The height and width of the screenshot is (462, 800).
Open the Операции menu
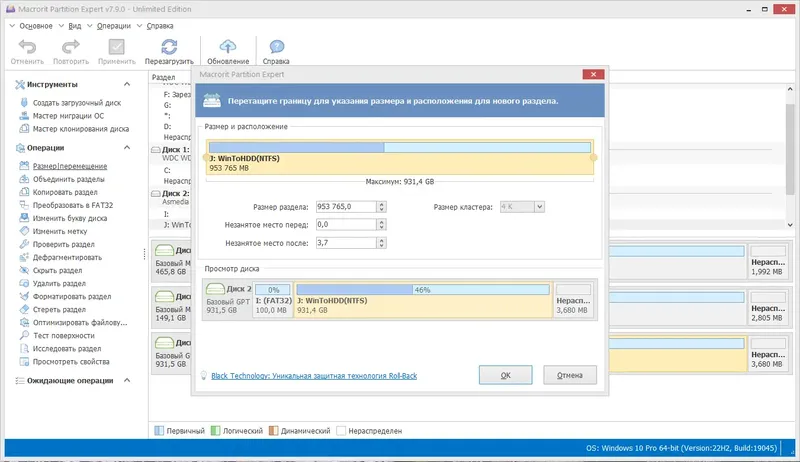coord(114,25)
